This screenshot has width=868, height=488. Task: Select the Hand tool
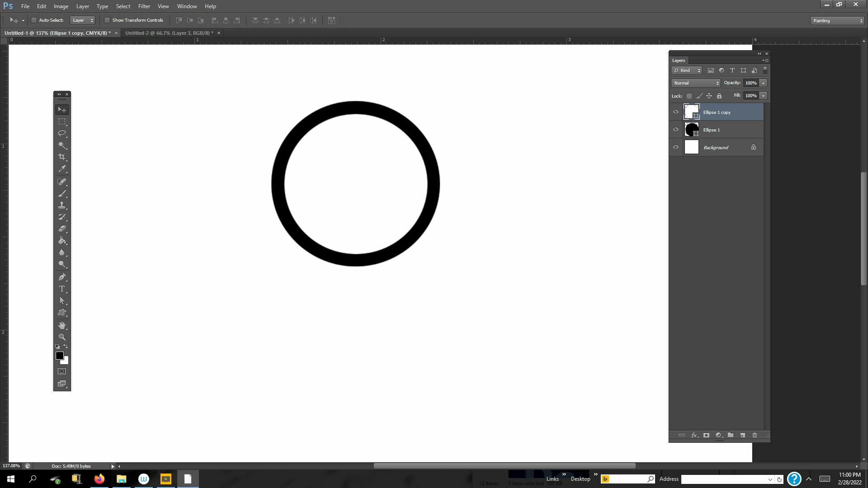pyautogui.click(x=62, y=325)
